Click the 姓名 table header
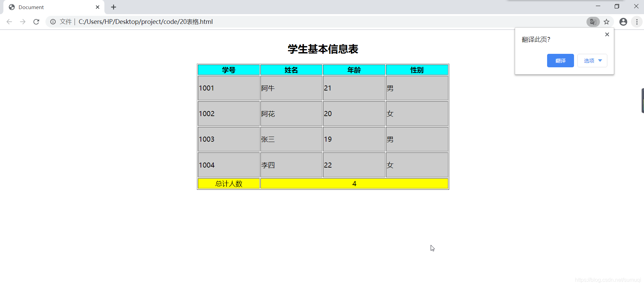This screenshot has height=286, width=644. click(291, 70)
